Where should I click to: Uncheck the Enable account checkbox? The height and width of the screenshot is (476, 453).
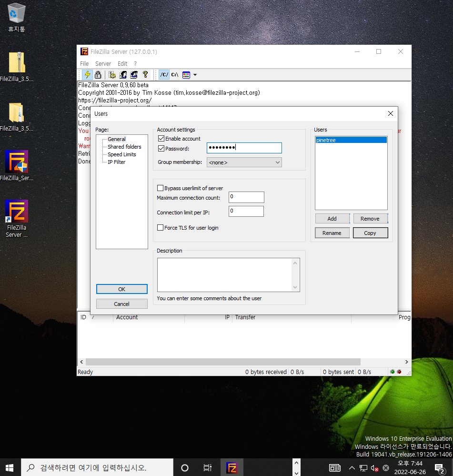[x=161, y=138]
